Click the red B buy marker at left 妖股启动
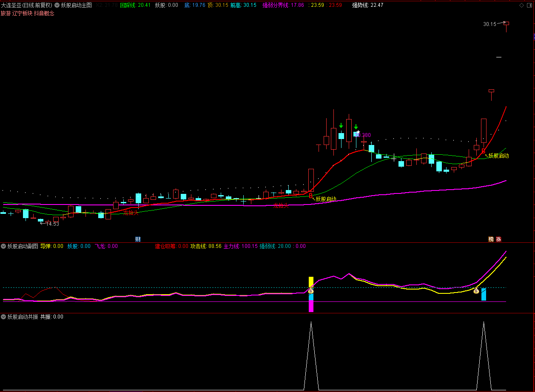This screenshot has height=392, width=535. [x=310, y=195]
